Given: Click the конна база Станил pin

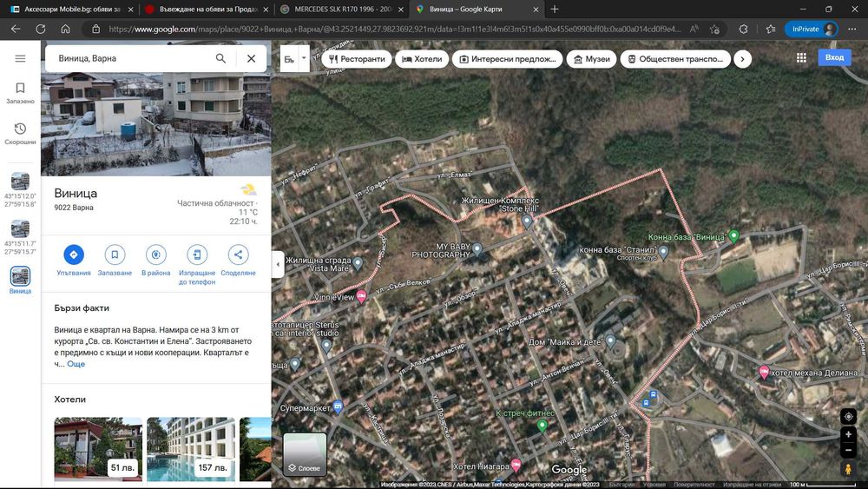Looking at the screenshot, I should click(x=663, y=252).
